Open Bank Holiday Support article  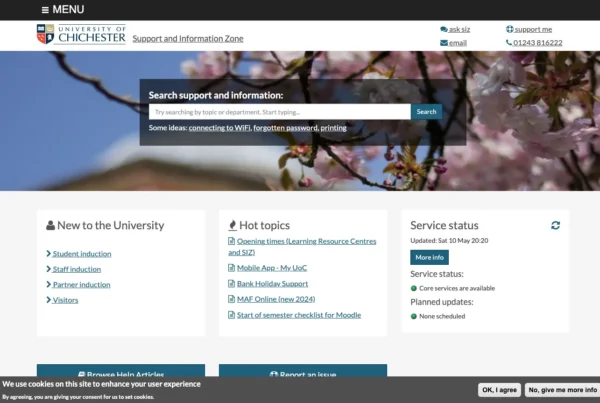[x=272, y=284]
